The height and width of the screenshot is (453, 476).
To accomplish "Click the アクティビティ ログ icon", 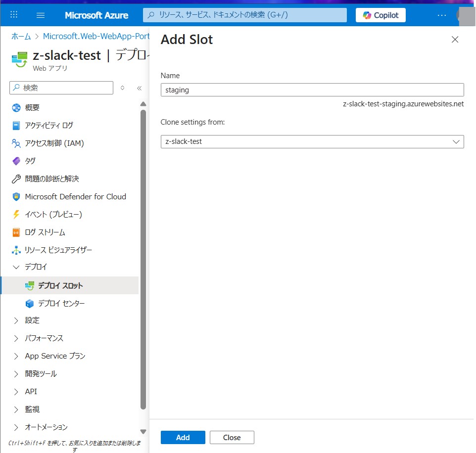I will [16, 125].
